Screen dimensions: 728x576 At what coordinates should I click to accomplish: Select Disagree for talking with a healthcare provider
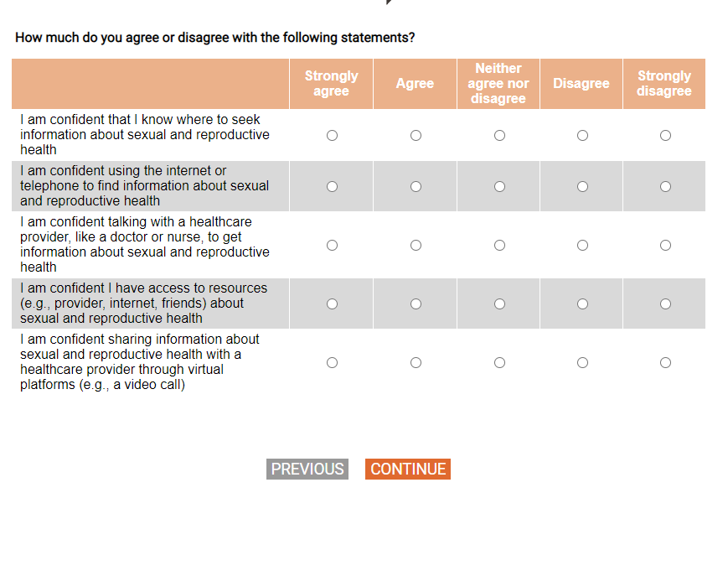pos(582,246)
